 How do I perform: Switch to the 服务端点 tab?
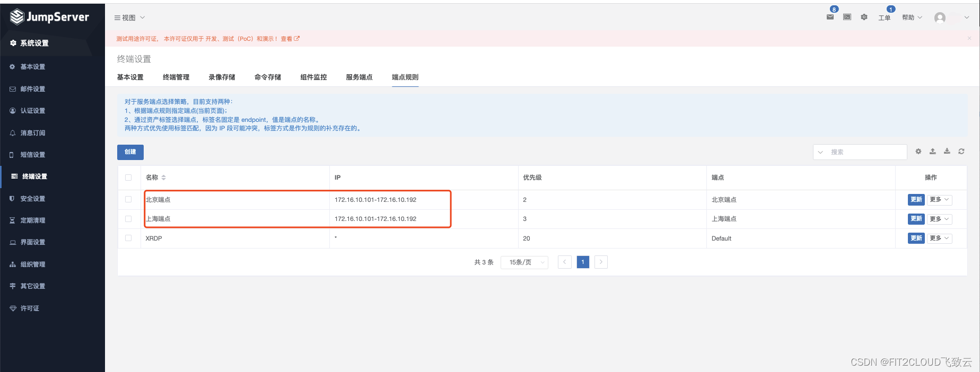359,77
